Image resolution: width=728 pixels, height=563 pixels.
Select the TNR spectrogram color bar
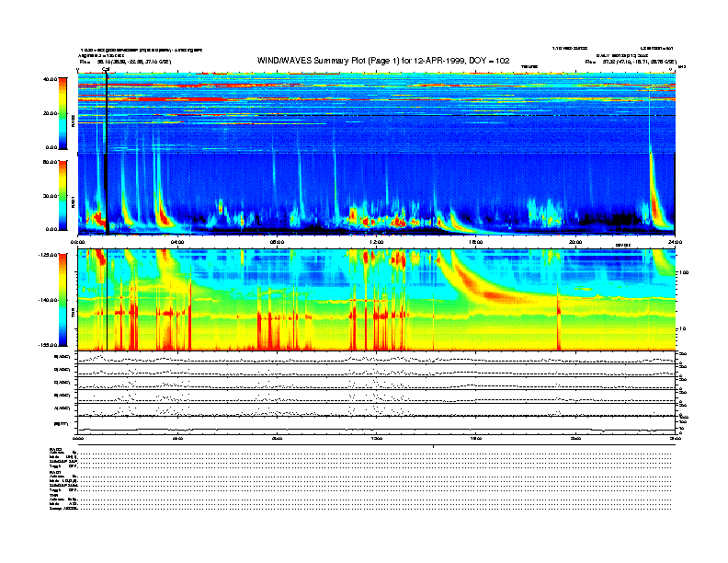click(x=63, y=300)
